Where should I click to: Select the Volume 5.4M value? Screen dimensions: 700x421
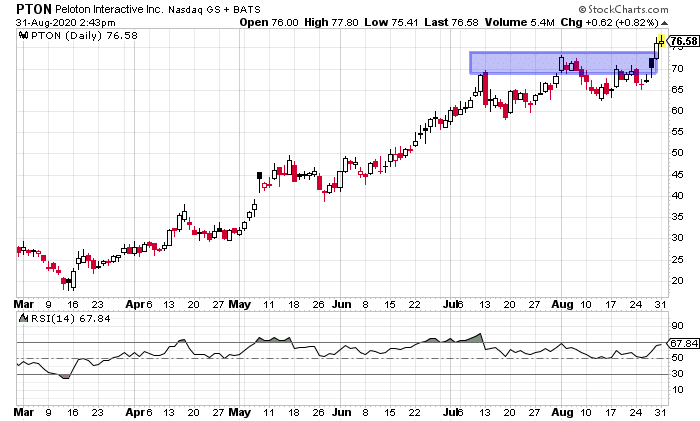[x=520, y=22]
